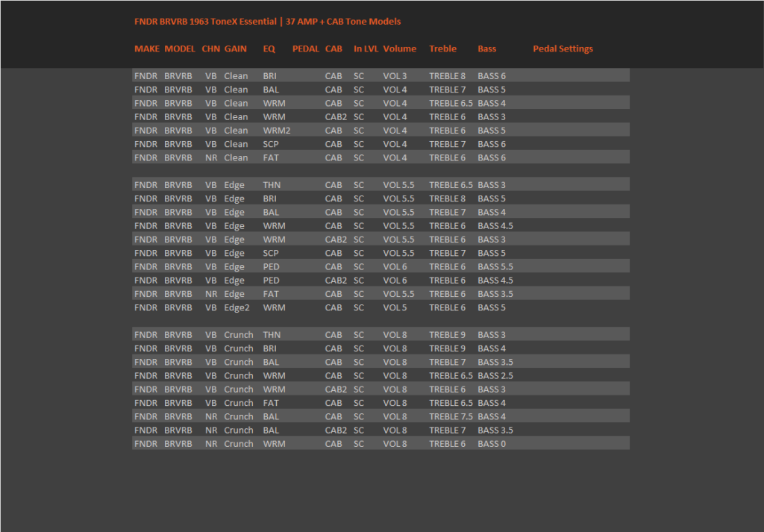Image resolution: width=764 pixels, height=532 pixels.
Task: Click 'FAT' in the VB Crunch row
Action: point(271,403)
